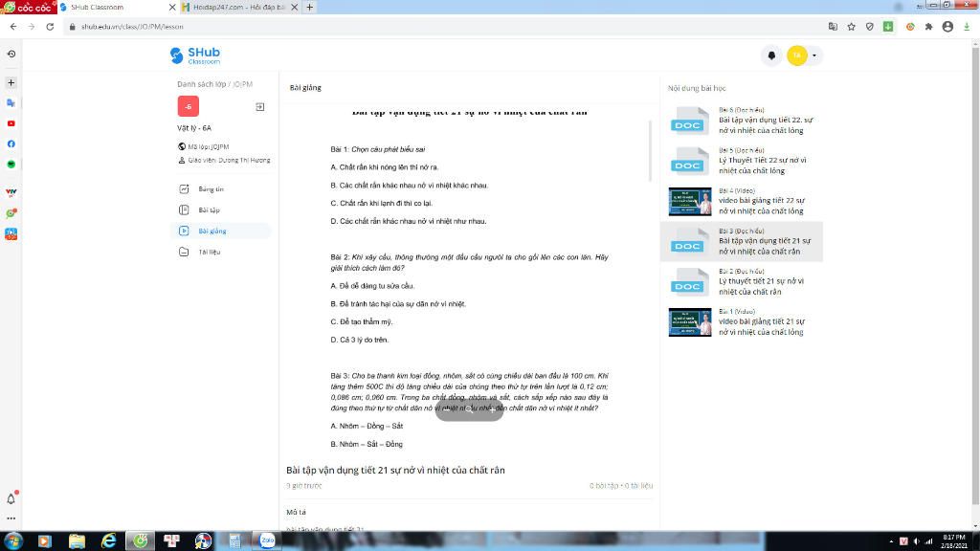
Task: Close the Hoidap247.com tab
Action: click(x=294, y=8)
